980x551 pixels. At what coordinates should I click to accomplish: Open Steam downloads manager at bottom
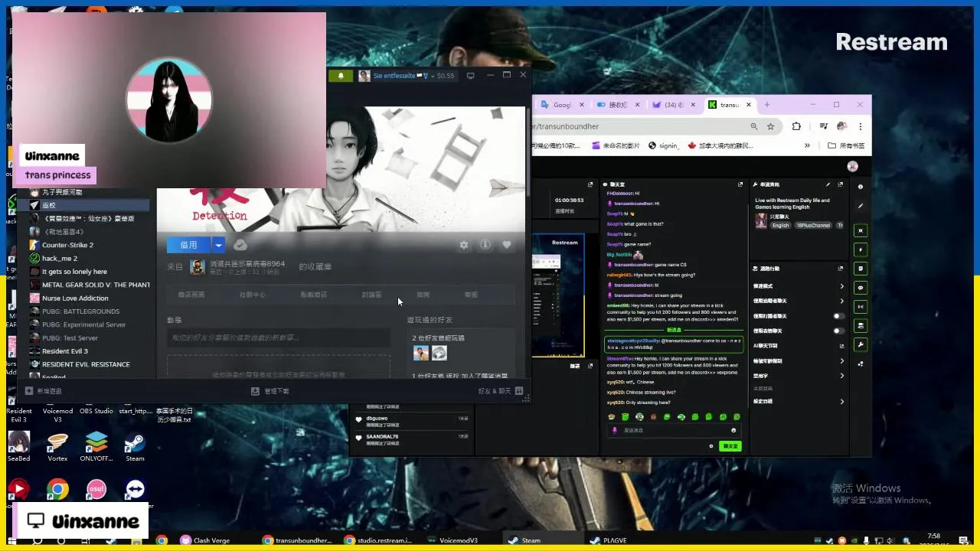click(x=270, y=391)
